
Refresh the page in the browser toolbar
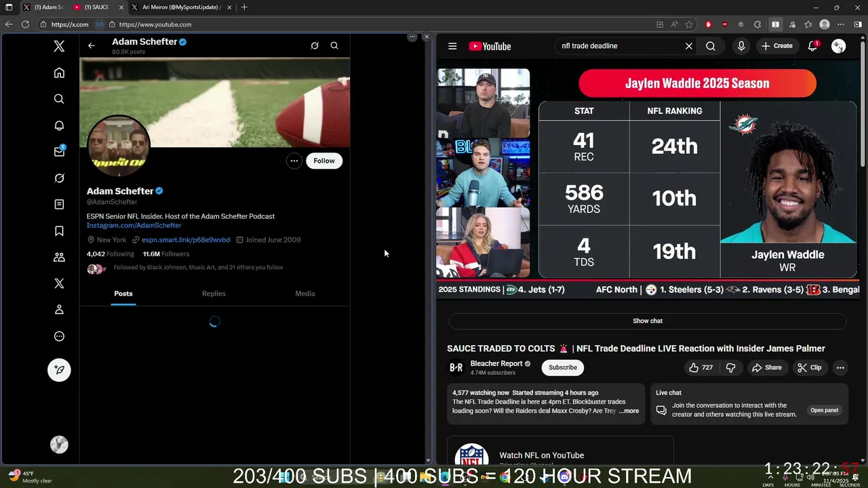click(x=25, y=24)
